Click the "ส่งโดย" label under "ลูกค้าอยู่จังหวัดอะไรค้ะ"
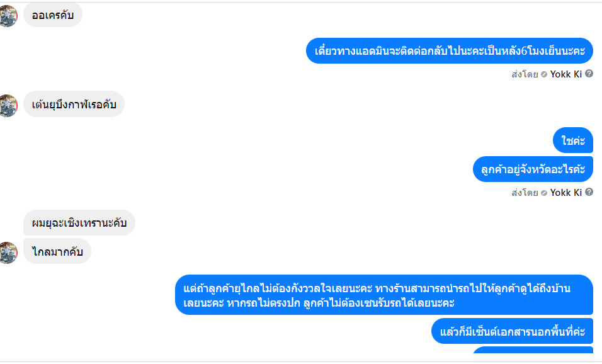This screenshot has width=602, height=364. tap(525, 192)
